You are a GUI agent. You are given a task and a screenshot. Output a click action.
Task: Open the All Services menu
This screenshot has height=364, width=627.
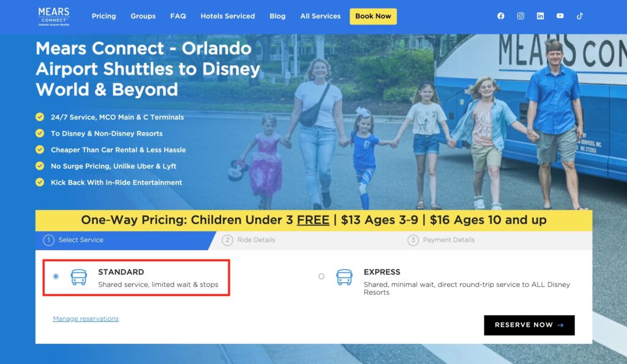[x=320, y=17]
